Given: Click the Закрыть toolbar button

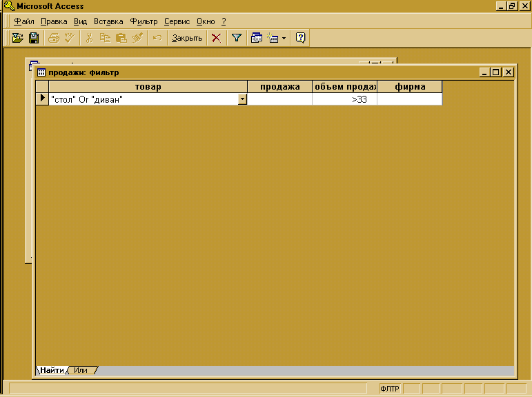Looking at the screenshot, I should click(187, 38).
